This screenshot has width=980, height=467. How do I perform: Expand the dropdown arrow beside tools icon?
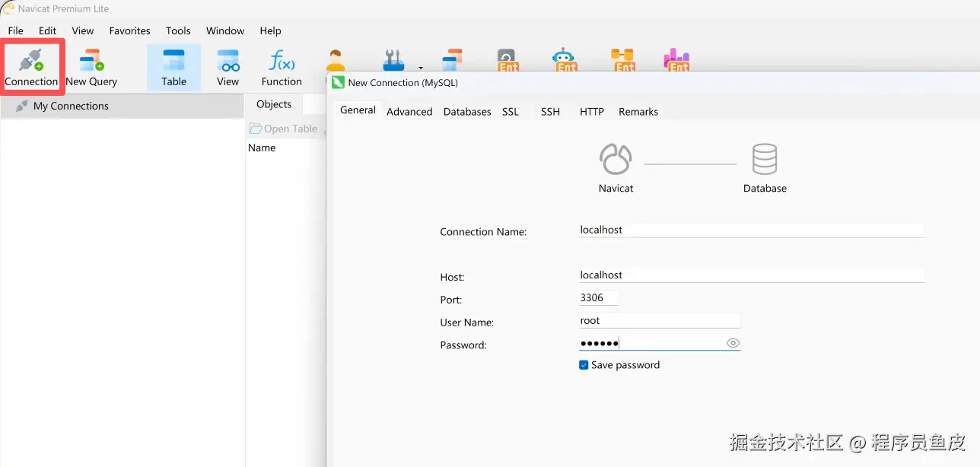[420, 67]
